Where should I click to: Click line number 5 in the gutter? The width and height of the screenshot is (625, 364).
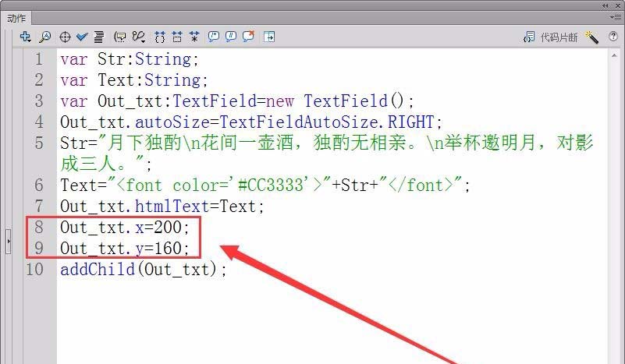[39, 143]
